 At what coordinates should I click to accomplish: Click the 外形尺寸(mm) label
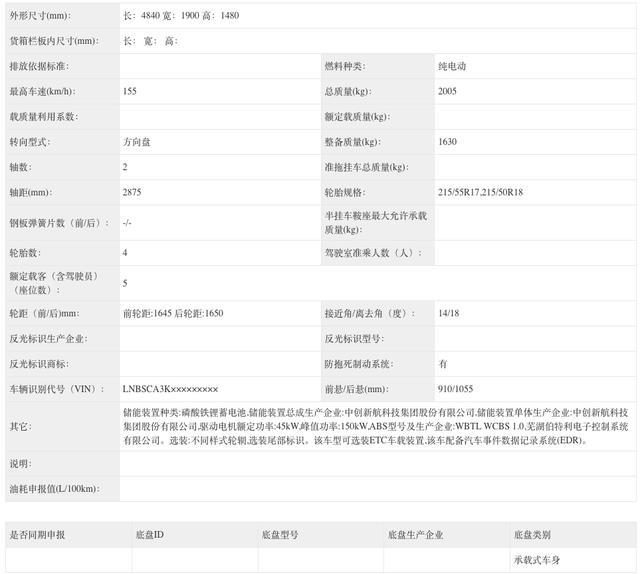point(40,16)
